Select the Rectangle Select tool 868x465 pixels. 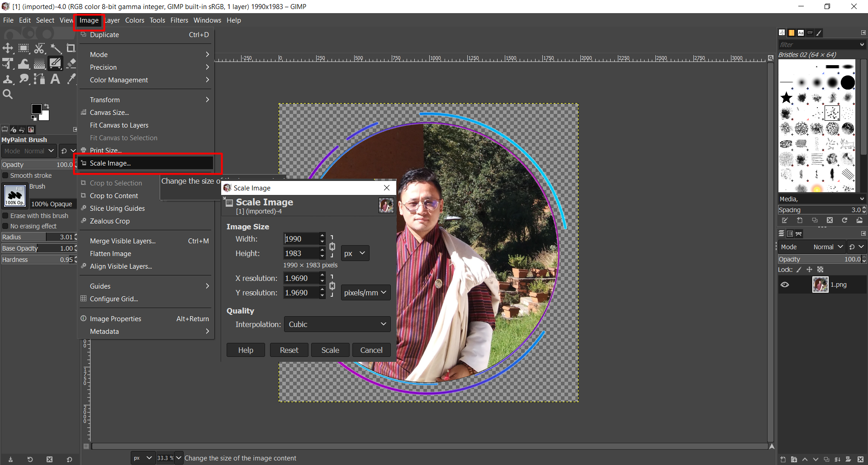click(24, 48)
